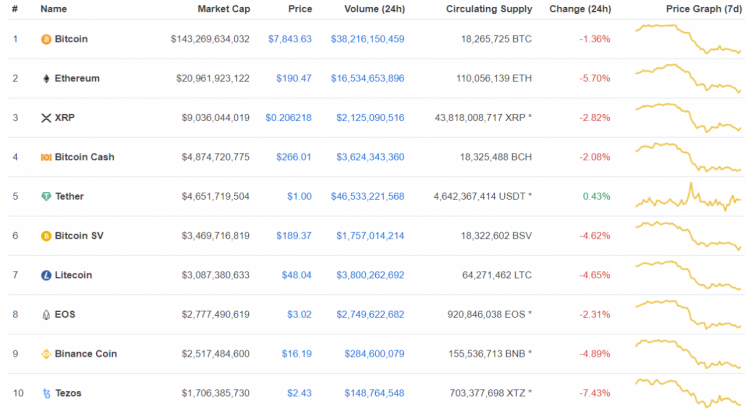The image size is (745, 412).
Task: Click the EOS logo icon
Action: (46, 315)
